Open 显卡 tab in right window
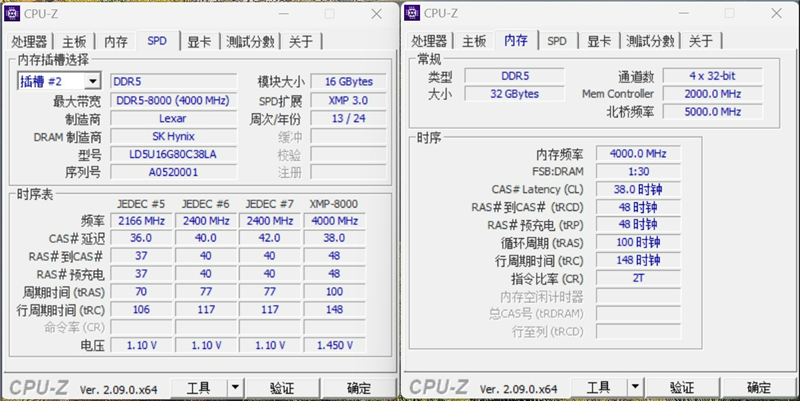800x401 pixels. pyautogui.click(x=599, y=41)
